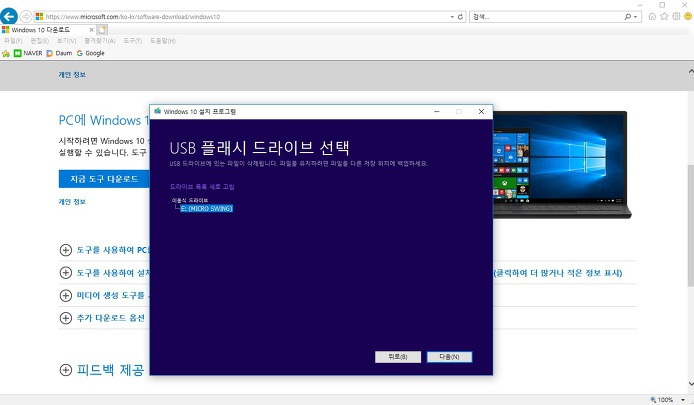Open the 파일(F) menu
This screenshot has height=405, width=694.
pos(13,41)
